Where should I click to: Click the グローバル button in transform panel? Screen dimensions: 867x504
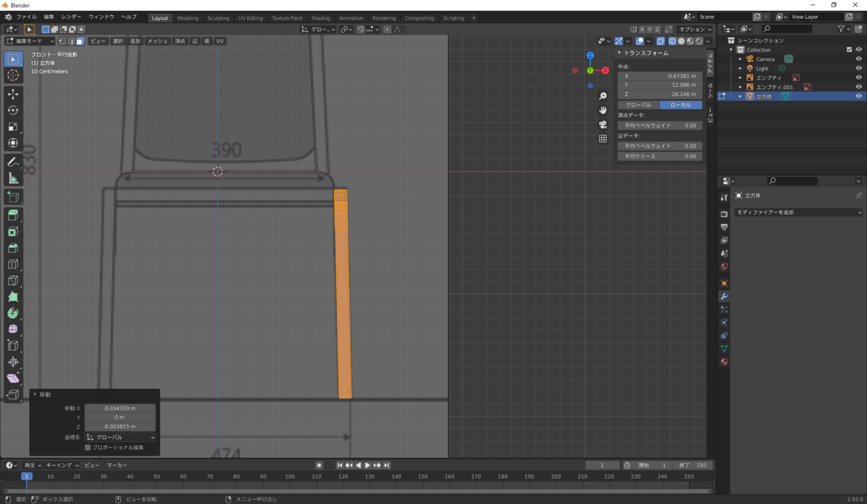pos(639,105)
